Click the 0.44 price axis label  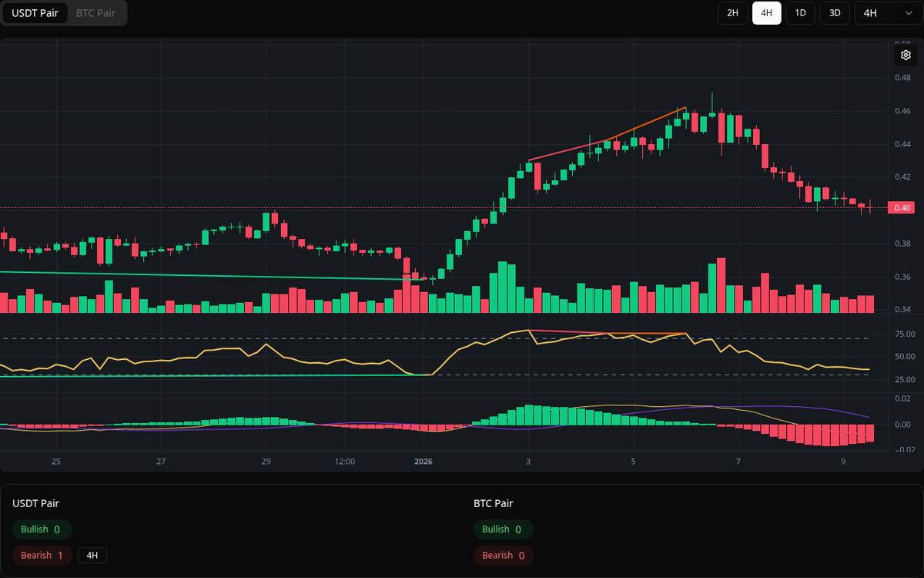tap(902, 144)
